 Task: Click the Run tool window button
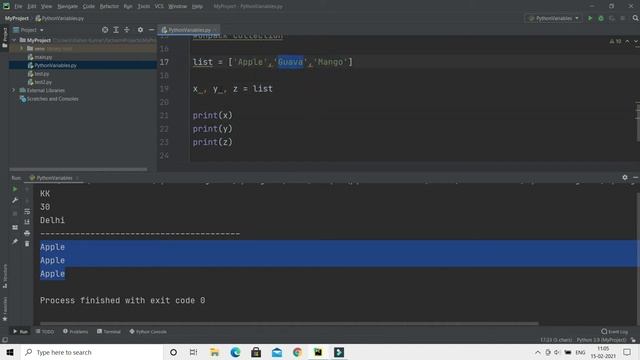tap(20, 331)
